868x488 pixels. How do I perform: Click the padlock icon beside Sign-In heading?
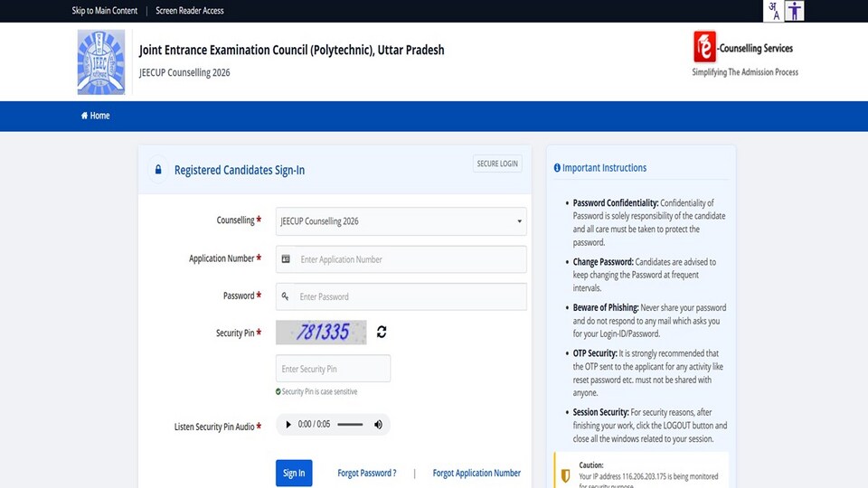(158, 169)
